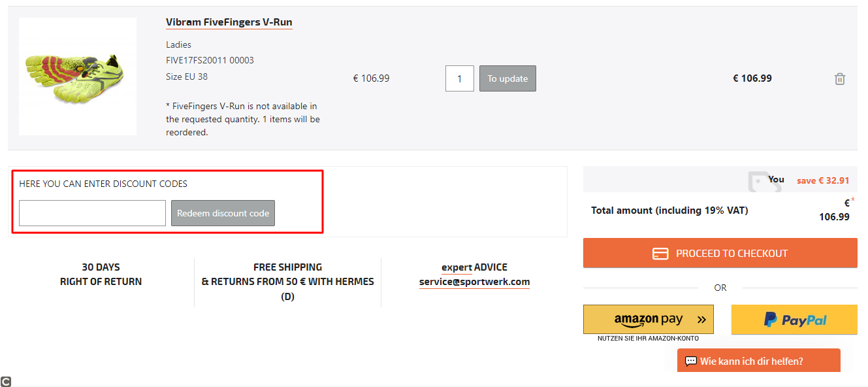Click PROCEED TO CHECKOUT button
Image resolution: width=868 pixels, height=387 pixels.
[720, 253]
